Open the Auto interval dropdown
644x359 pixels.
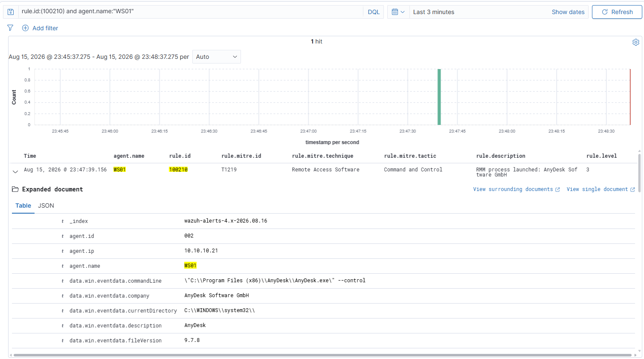[217, 57]
